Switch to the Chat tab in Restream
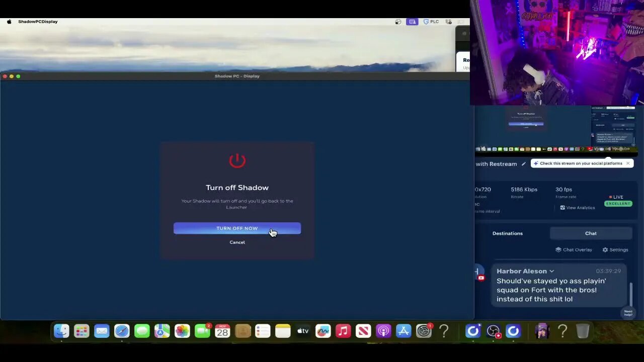644x362 pixels. (591, 233)
